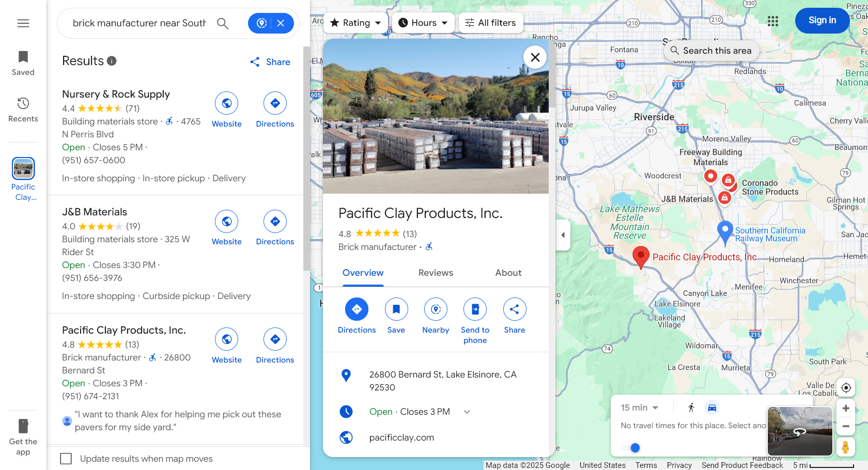868x470 pixels.
Task: Share Pacific Clay Products place
Action: pos(515,316)
